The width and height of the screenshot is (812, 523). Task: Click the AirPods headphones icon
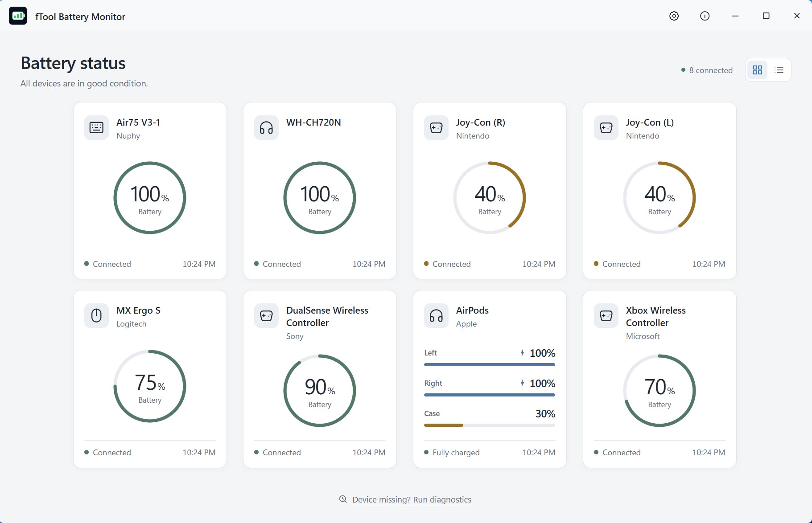(436, 316)
